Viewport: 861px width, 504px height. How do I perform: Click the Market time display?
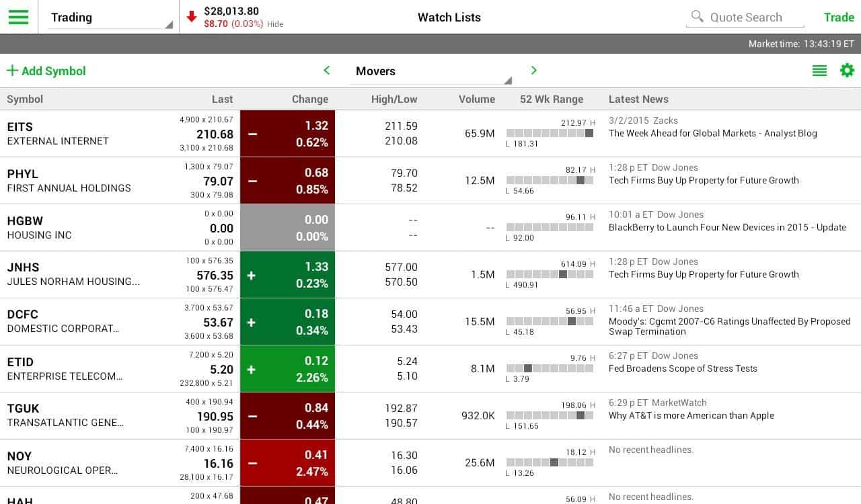(801, 44)
